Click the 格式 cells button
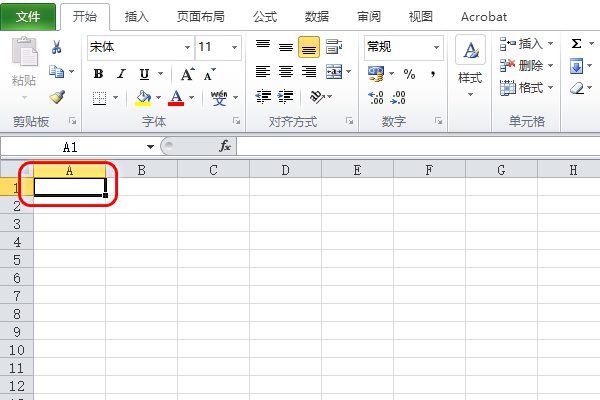 (526, 88)
